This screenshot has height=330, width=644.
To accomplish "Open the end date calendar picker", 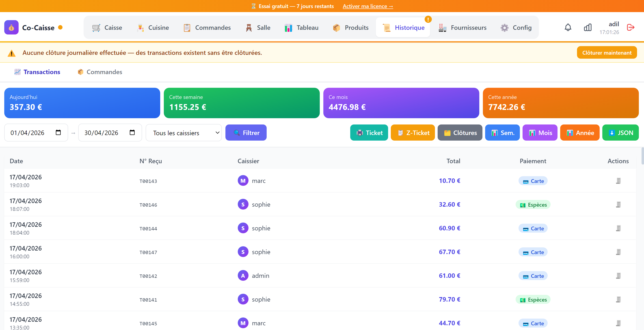I will [x=132, y=133].
